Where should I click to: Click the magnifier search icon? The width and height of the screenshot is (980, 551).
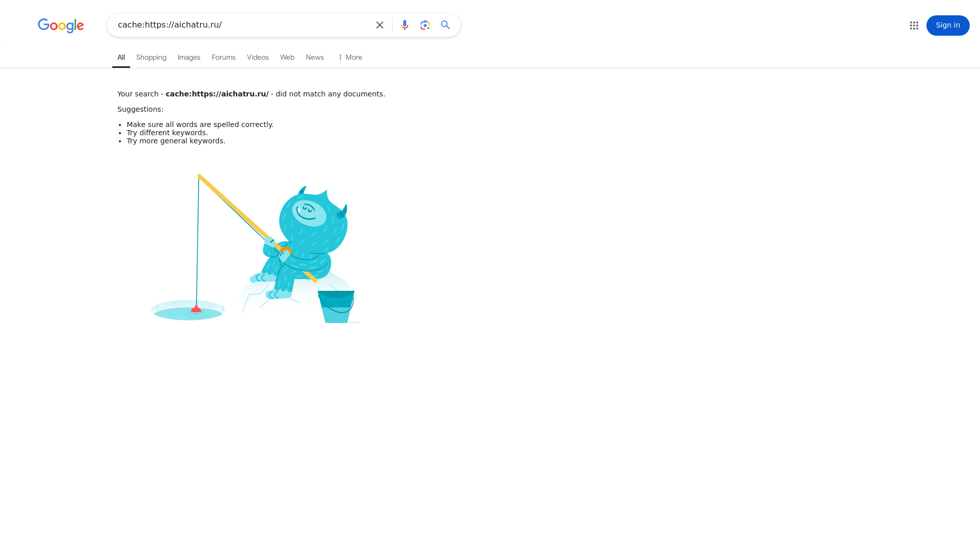click(446, 25)
